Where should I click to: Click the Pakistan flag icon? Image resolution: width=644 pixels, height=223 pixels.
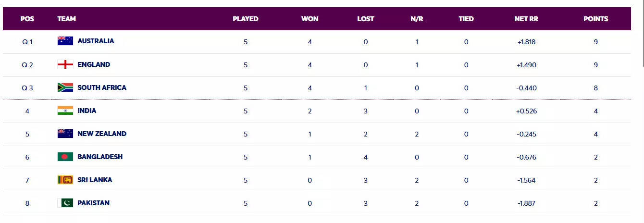(65, 203)
